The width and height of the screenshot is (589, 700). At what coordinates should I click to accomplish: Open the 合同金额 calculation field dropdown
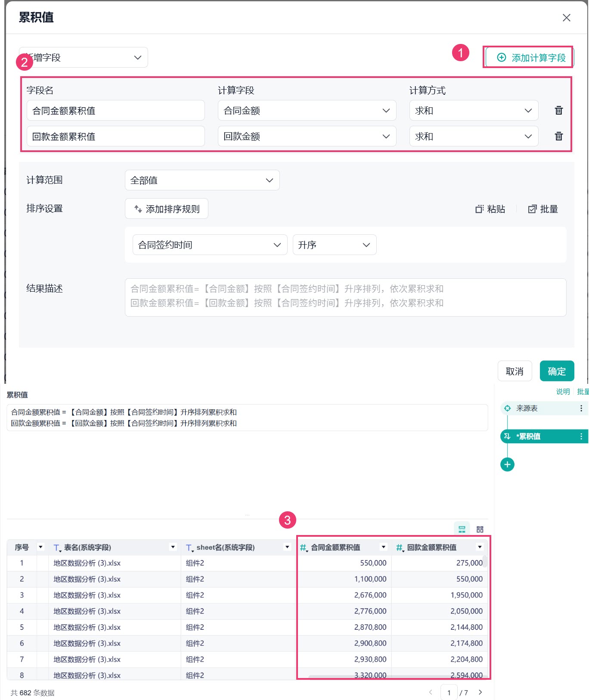tap(307, 111)
